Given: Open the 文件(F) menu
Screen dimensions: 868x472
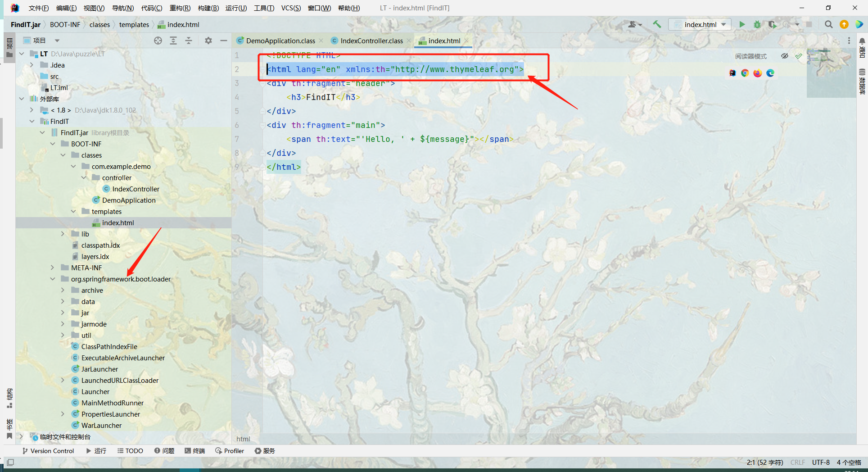Looking at the screenshot, I should 39,8.
